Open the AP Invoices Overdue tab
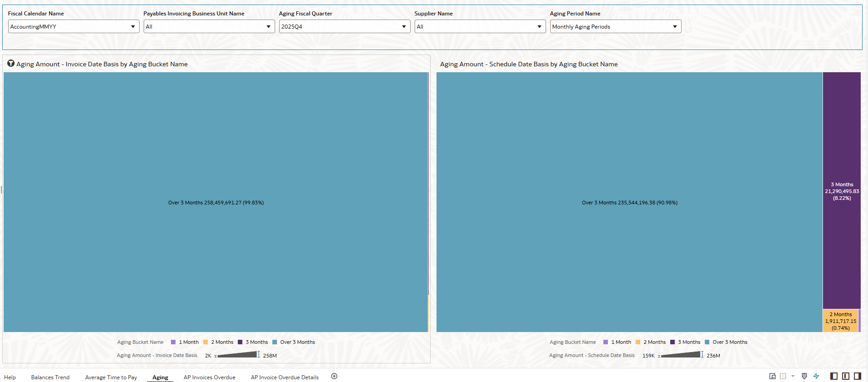This screenshot has width=868, height=382. [210, 377]
